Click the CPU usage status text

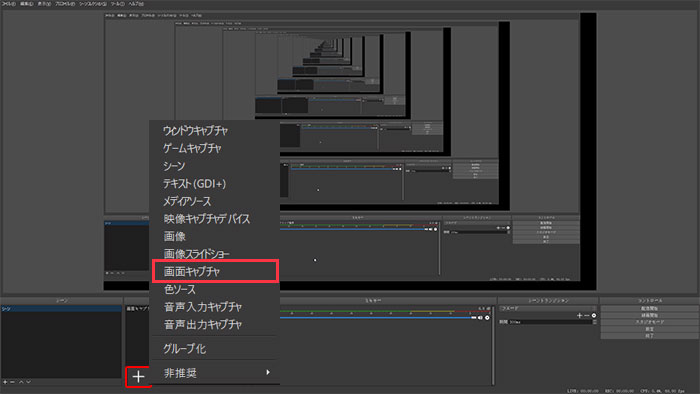662,391
